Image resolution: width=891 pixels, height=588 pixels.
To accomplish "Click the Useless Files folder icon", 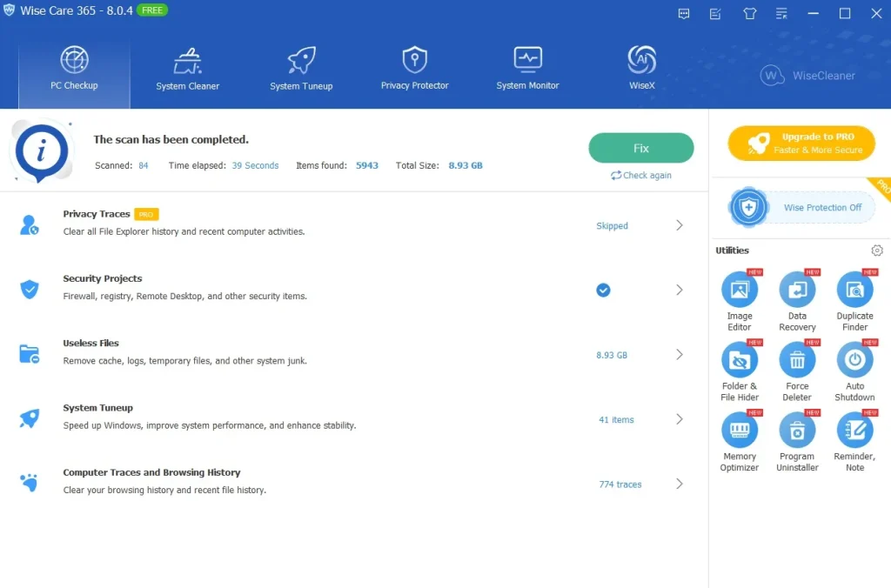I will coord(29,354).
